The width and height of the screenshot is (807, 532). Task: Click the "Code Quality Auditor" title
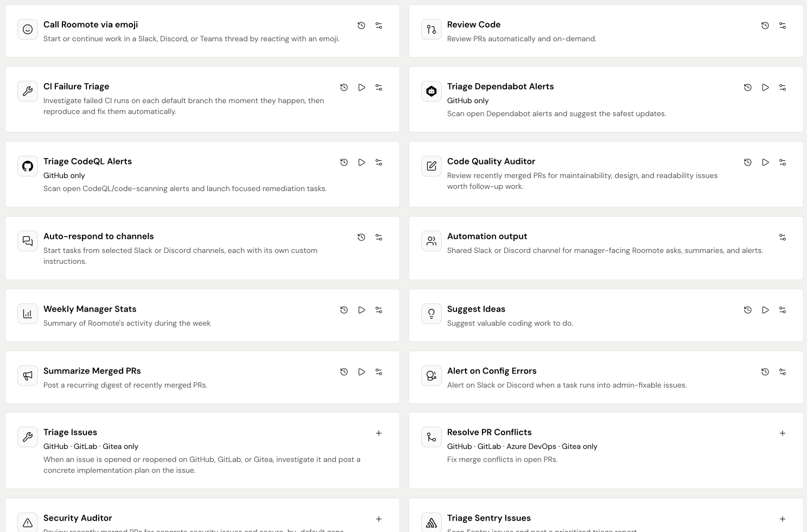[x=491, y=161]
